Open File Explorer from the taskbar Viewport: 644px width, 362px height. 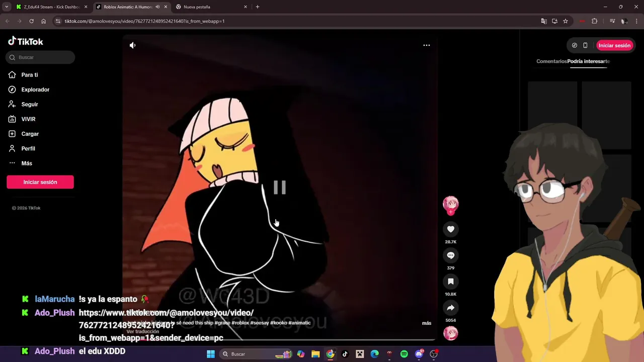(x=315, y=354)
